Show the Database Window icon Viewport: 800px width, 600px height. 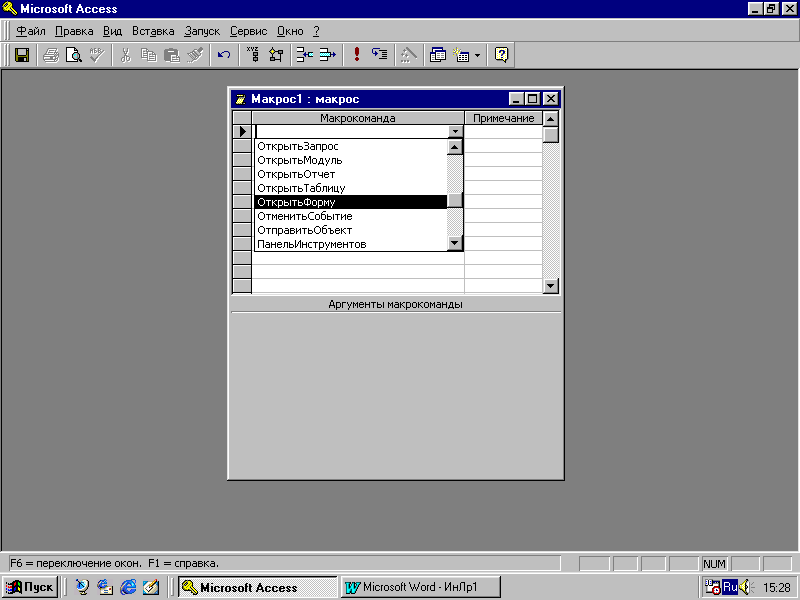438,55
